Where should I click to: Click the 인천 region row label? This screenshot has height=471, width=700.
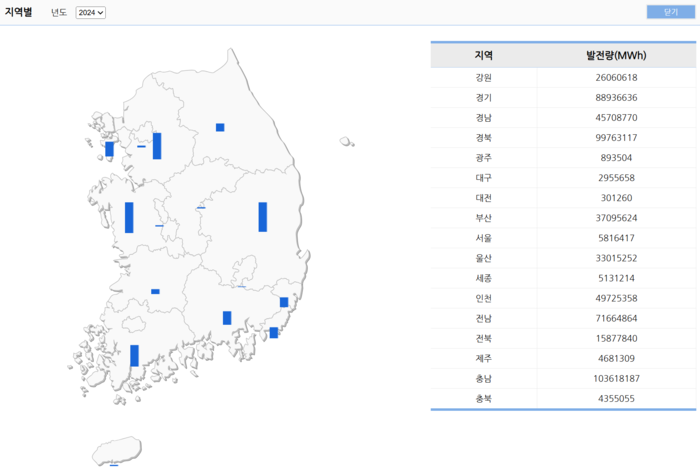pyautogui.click(x=483, y=299)
